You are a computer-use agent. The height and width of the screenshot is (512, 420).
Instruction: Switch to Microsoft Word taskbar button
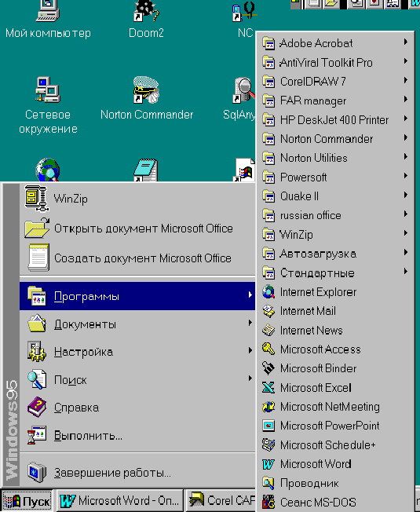(119, 501)
